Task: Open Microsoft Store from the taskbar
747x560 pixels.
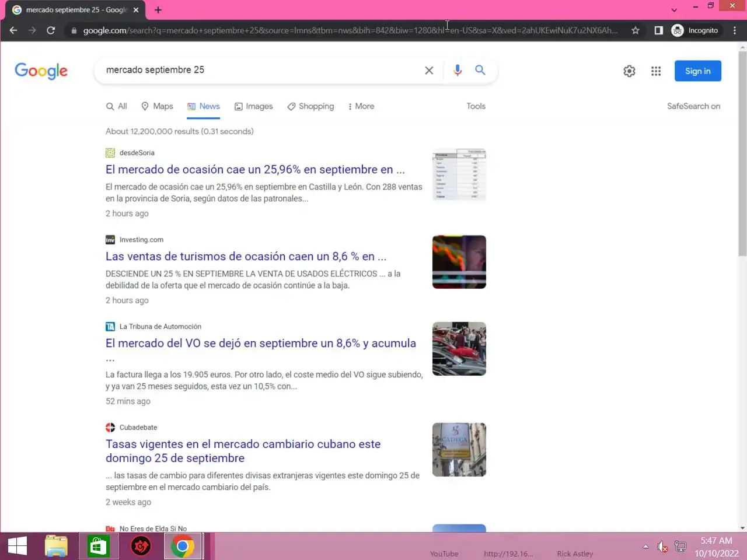Action: click(98, 546)
